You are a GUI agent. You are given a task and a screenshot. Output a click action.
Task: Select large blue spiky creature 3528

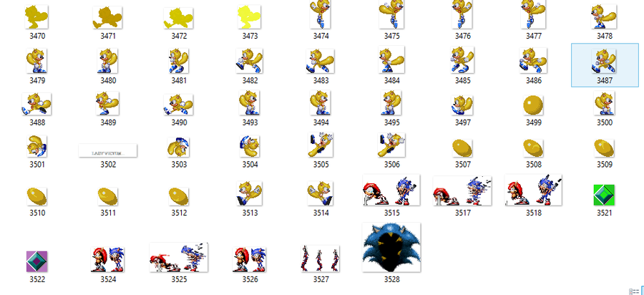(x=391, y=247)
